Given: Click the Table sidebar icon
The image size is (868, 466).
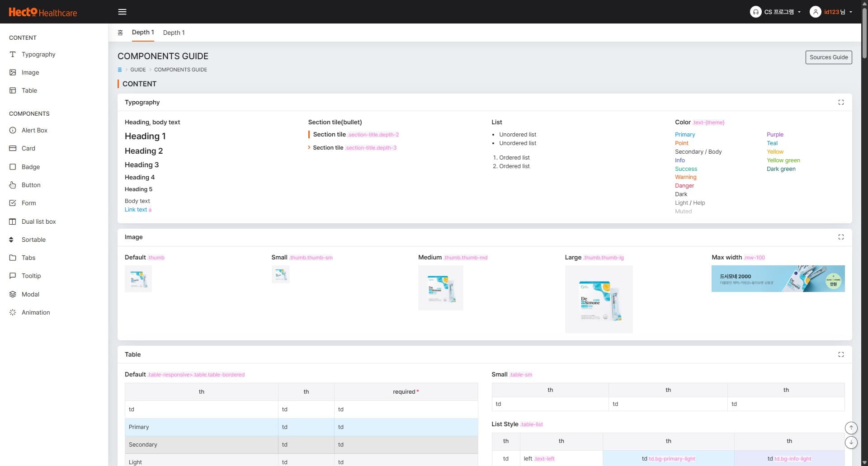Looking at the screenshot, I should tap(13, 90).
